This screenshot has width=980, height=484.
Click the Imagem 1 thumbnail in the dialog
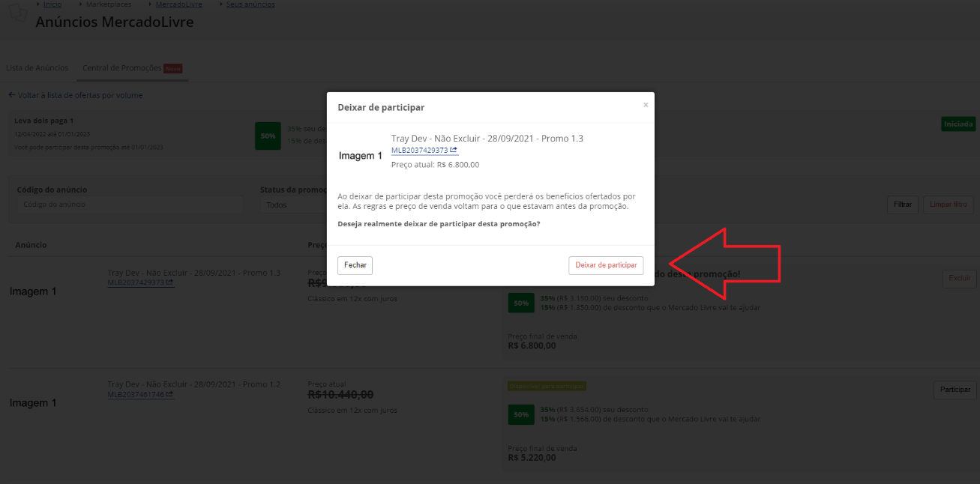pos(361,156)
